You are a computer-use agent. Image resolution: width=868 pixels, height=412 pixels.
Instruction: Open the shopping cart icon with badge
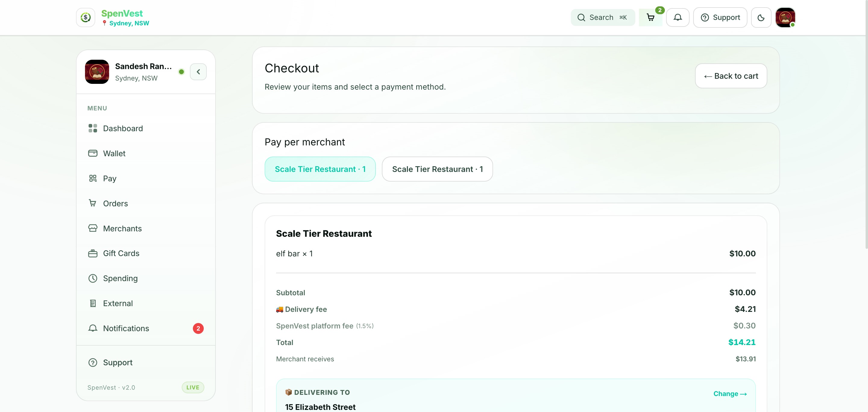650,17
